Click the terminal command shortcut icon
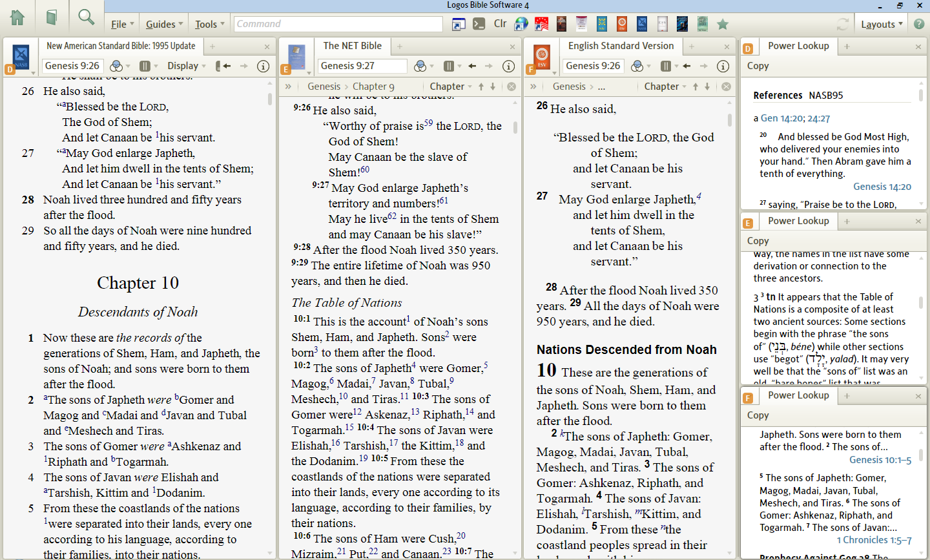Screen dimensions: 930x560 [479, 24]
